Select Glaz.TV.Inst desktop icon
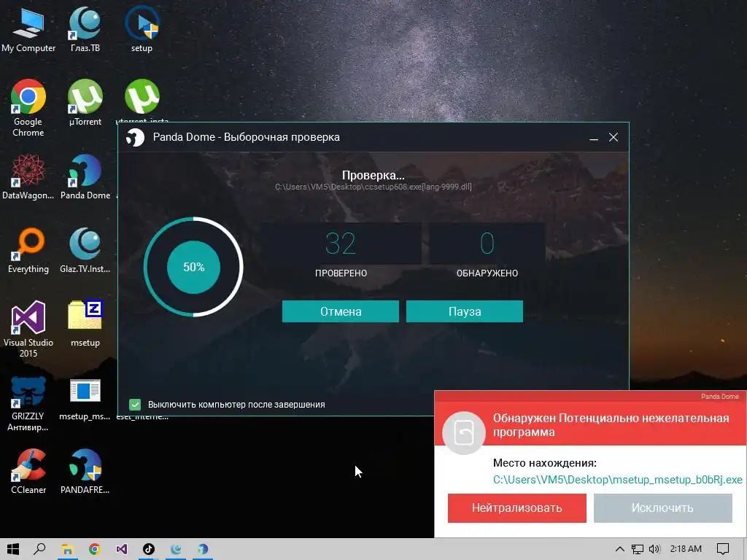The image size is (747, 560). click(x=85, y=251)
